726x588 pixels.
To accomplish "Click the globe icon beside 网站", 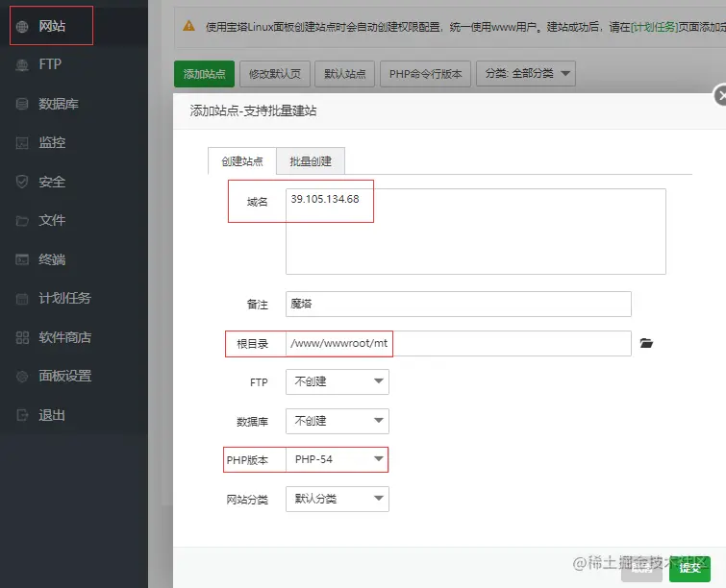I will coord(22,27).
